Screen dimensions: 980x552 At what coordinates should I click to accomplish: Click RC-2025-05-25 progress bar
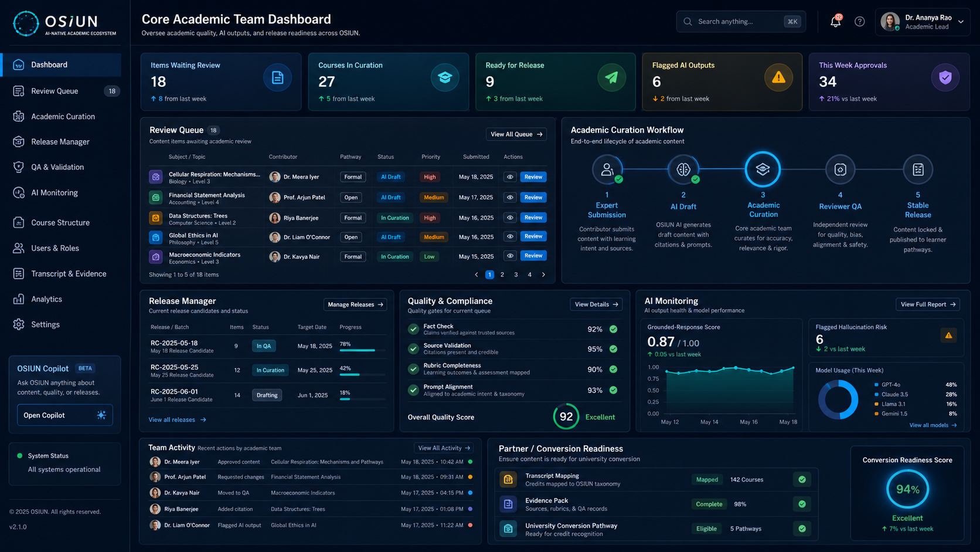click(x=362, y=374)
